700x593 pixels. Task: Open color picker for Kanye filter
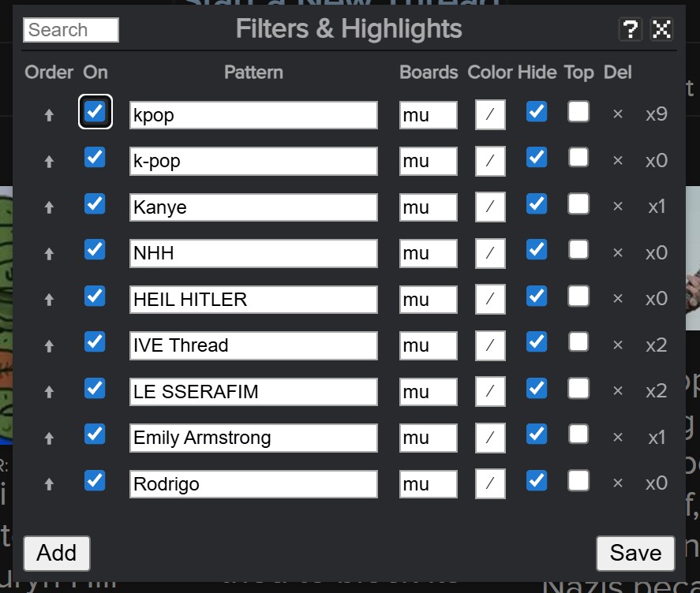pos(490,207)
